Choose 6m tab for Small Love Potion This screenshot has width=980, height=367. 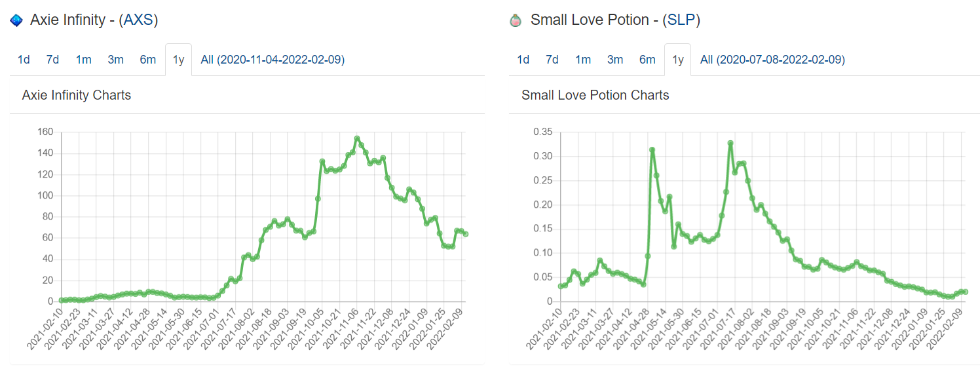[647, 60]
